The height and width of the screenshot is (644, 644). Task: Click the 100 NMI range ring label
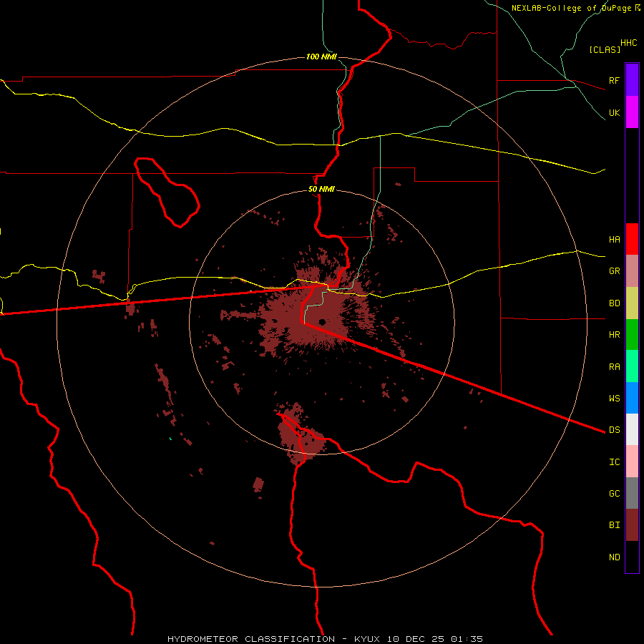tap(321, 57)
